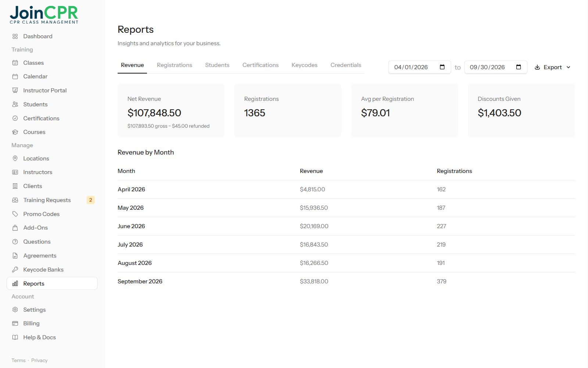Image resolution: width=588 pixels, height=368 pixels.
Task: Open end date calendar picker icon
Action: 519,67
